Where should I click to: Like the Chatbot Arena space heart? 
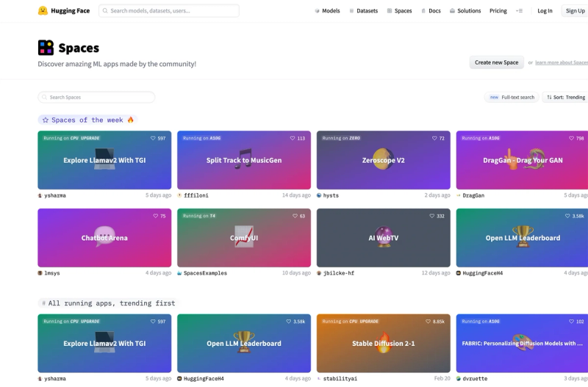(155, 216)
